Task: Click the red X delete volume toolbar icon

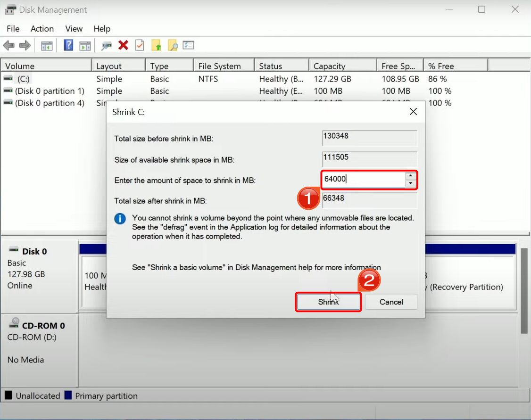Action: pyautogui.click(x=123, y=45)
